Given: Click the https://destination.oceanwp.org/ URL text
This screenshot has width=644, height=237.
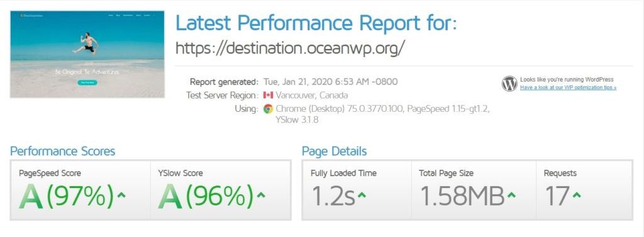Looking at the screenshot, I should pyautogui.click(x=291, y=48).
